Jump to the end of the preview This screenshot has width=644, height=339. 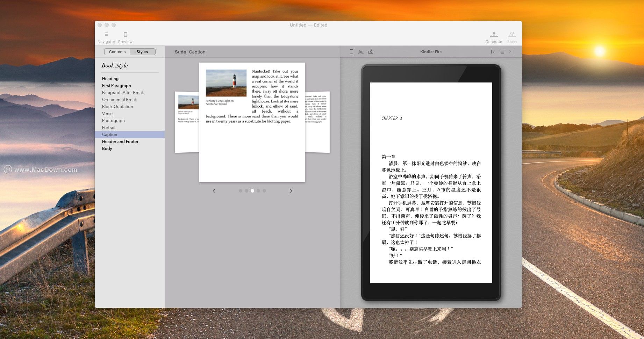pyautogui.click(x=510, y=51)
